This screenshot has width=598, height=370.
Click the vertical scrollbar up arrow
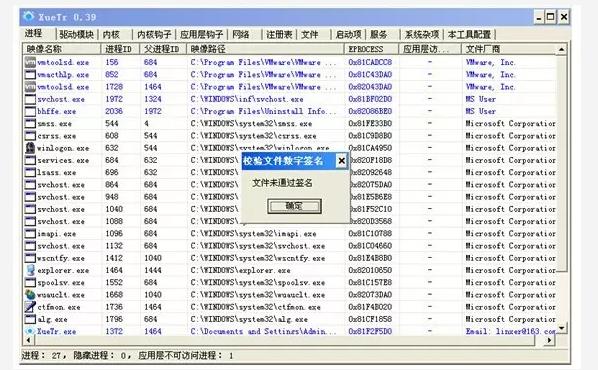(561, 49)
